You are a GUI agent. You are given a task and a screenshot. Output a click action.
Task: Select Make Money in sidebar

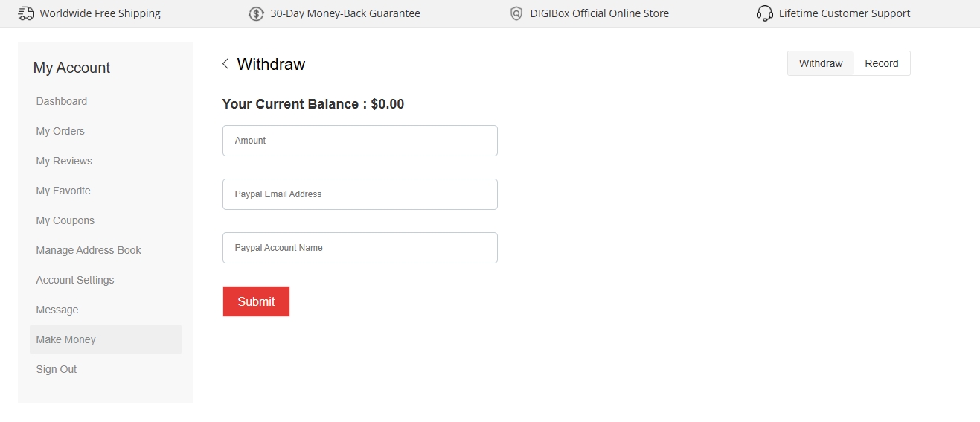66,339
